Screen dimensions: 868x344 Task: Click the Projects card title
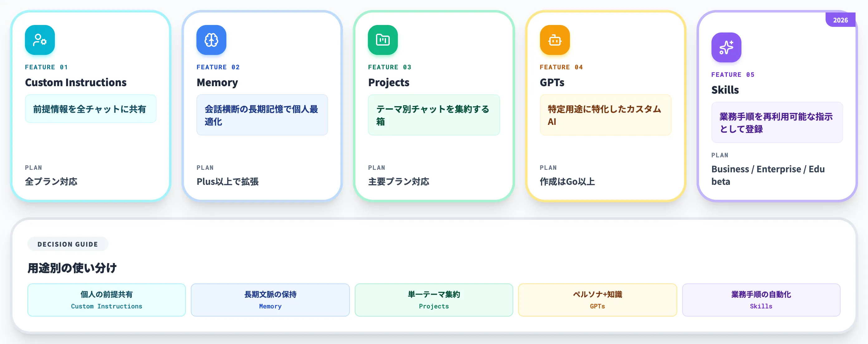point(388,82)
